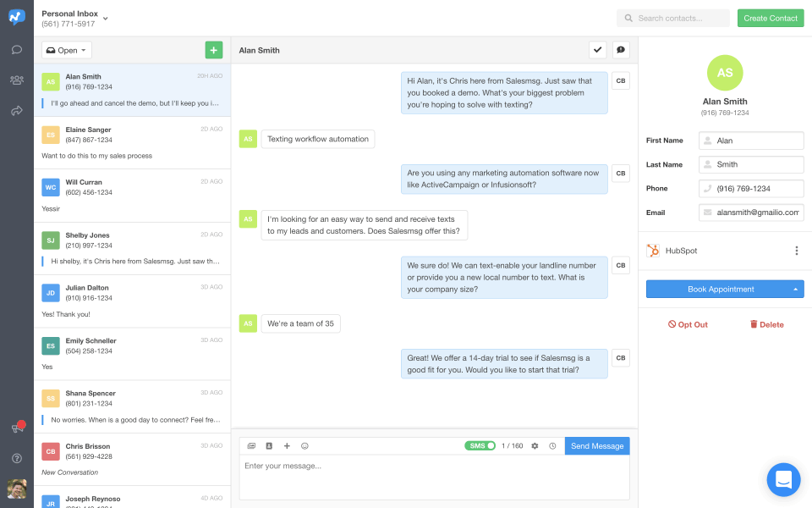This screenshot has height=508, width=812.
Task: Click the Phone field
Action: point(751,189)
